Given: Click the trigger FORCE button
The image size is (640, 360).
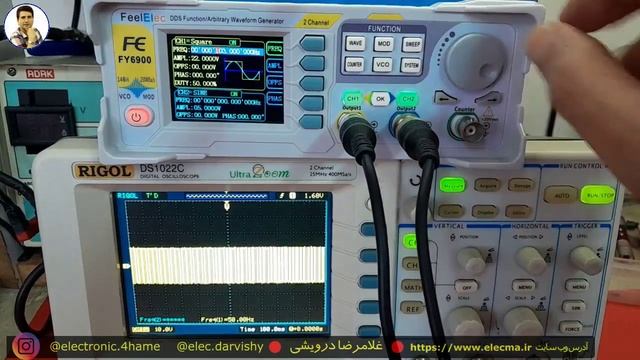Looking at the screenshot, I should click(x=572, y=327).
